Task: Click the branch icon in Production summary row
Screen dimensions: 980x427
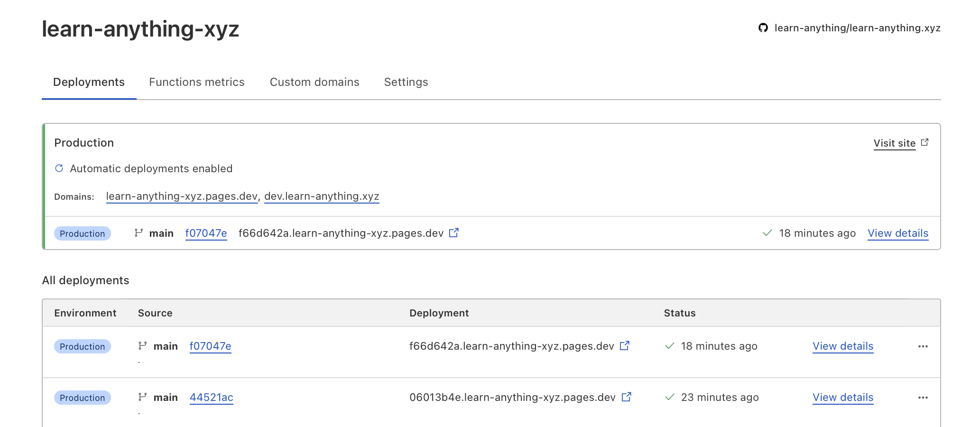Action: [139, 233]
